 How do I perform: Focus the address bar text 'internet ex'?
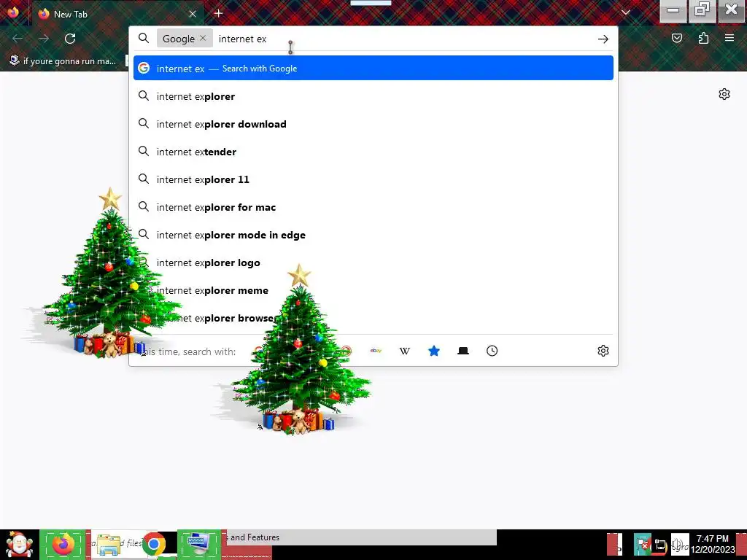tap(242, 39)
